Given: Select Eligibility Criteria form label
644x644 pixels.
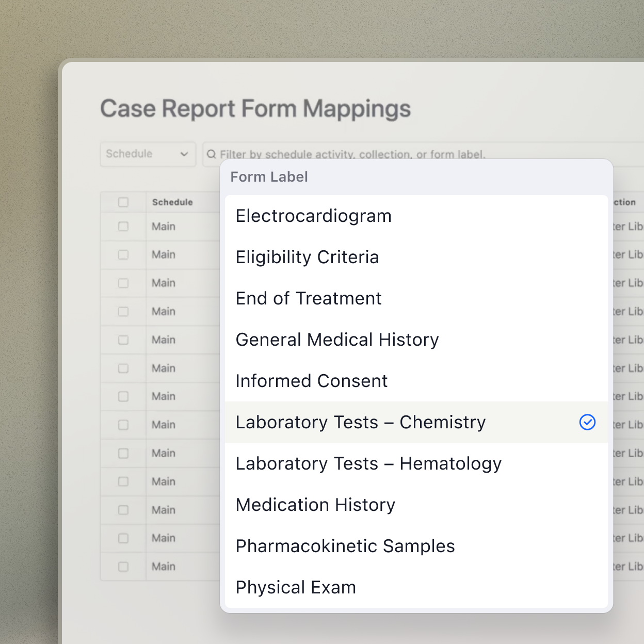Looking at the screenshot, I should [x=307, y=257].
